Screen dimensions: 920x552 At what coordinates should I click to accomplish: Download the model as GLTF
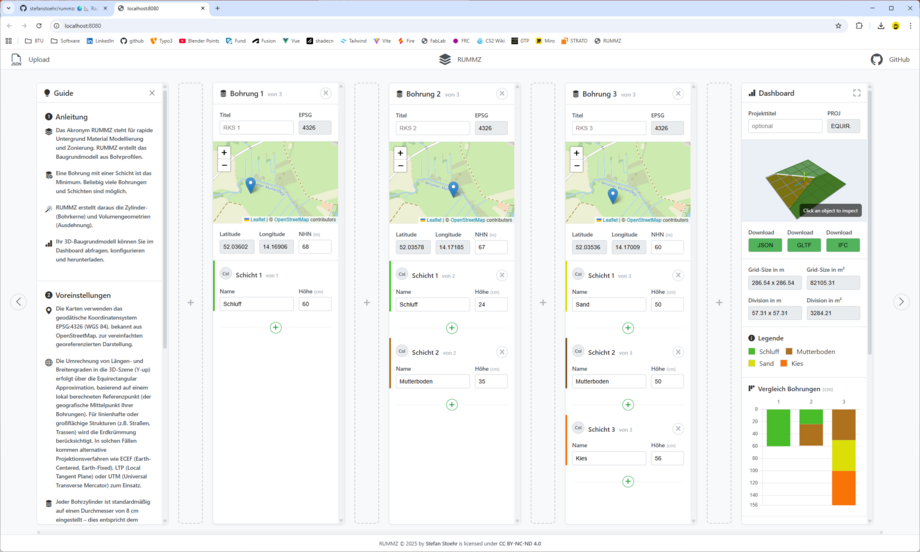(804, 245)
